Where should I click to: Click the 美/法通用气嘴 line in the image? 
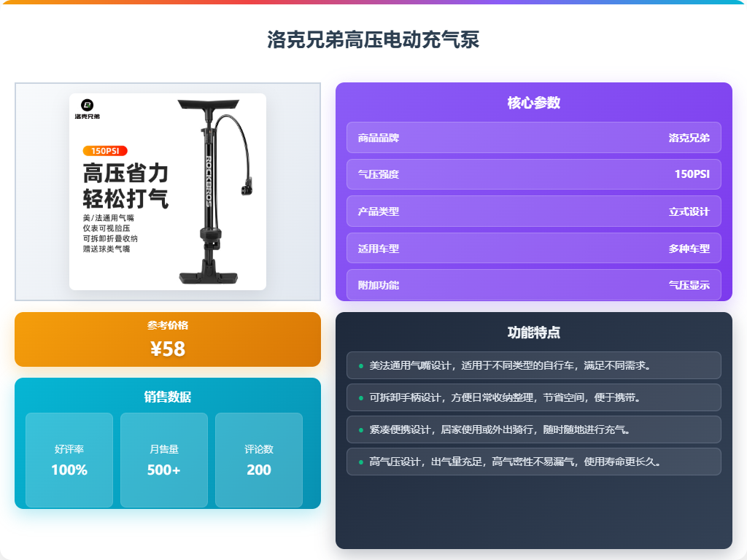pos(109,217)
